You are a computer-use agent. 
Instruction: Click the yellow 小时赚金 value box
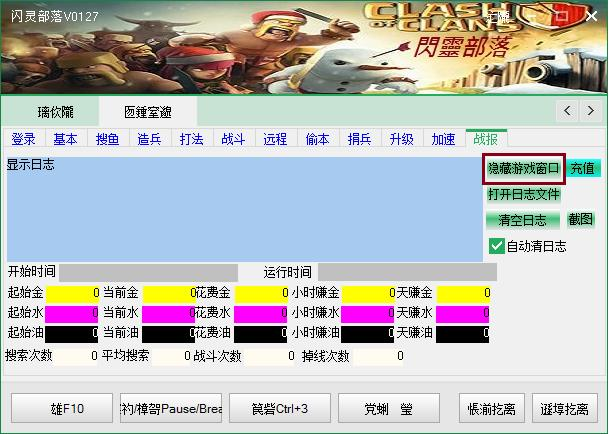[368, 294]
